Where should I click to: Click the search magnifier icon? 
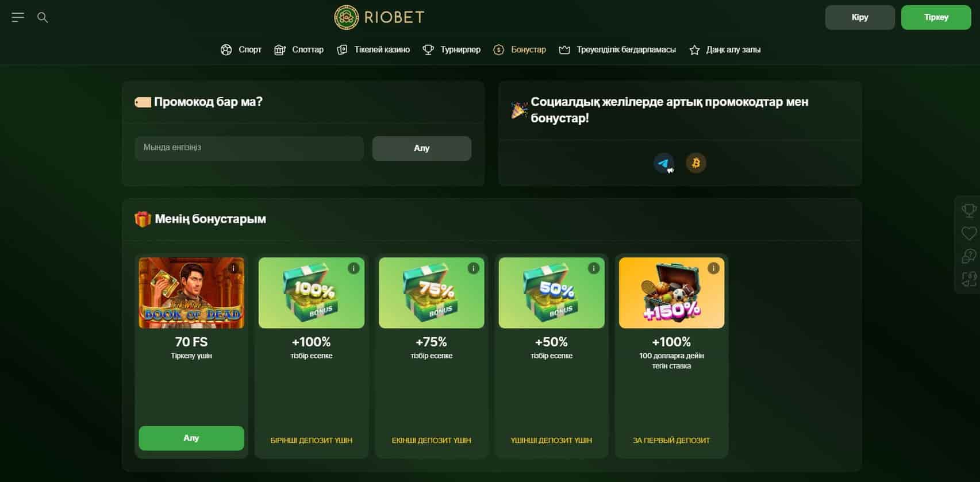pyautogui.click(x=43, y=17)
